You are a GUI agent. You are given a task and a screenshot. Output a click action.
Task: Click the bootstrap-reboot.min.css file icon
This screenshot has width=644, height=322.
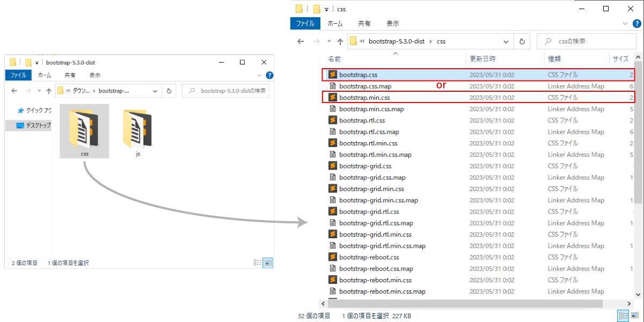[x=332, y=280]
